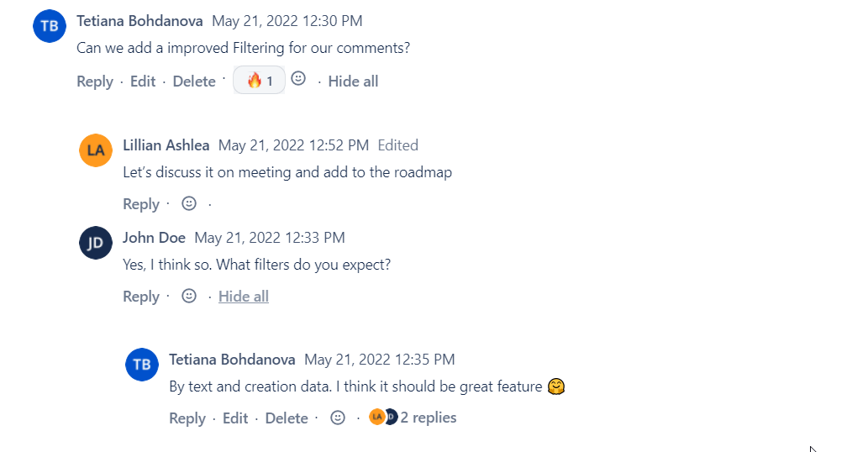Screen dimensions: 868x452
Task: Delete the 12:35 PM nested comment
Action: (287, 418)
